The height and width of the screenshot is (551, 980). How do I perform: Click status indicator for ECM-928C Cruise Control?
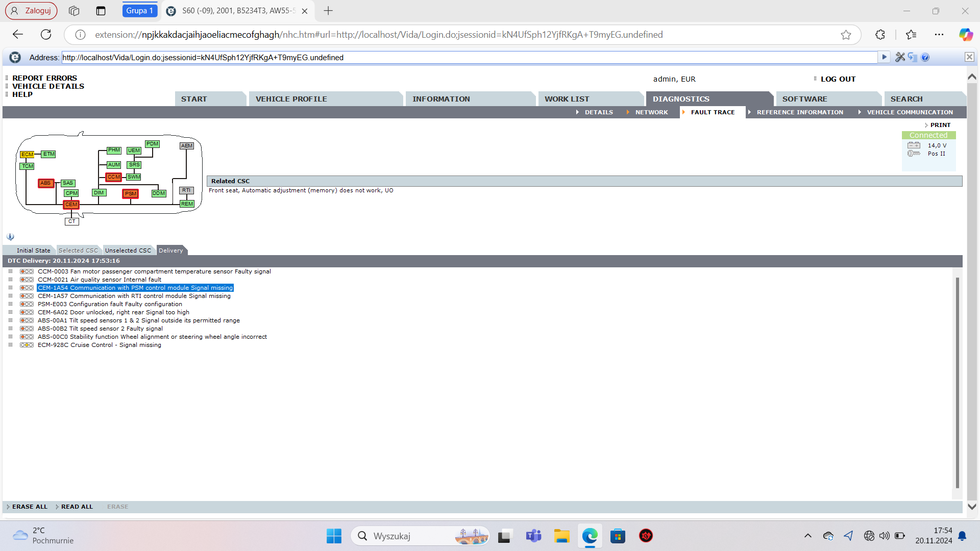(27, 345)
